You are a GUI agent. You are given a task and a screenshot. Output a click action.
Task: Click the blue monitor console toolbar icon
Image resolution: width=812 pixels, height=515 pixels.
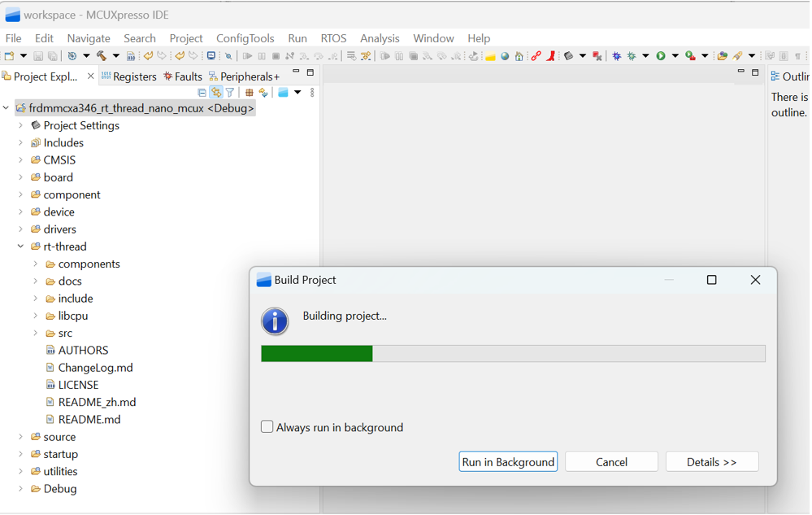tap(211, 55)
